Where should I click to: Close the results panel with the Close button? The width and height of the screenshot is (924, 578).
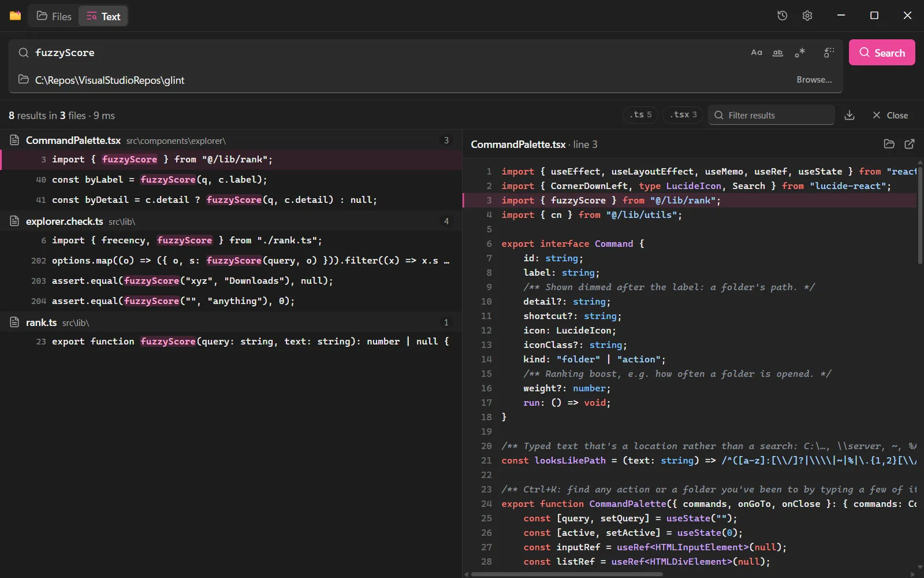point(890,115)
